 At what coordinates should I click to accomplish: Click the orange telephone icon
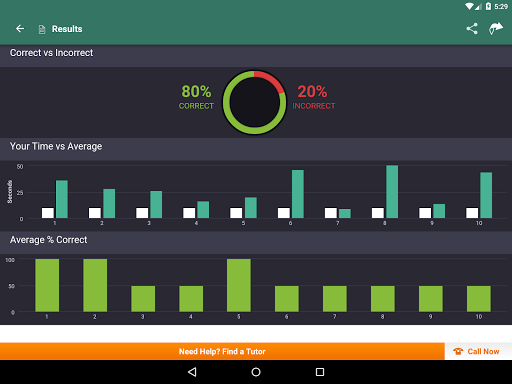[x=458, y=351]
